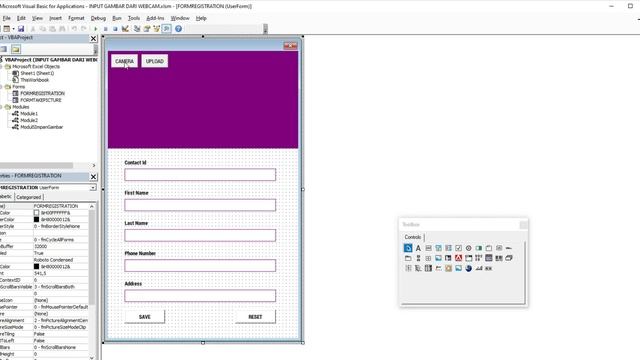Click the Break (pause) toolbar icon
640x360 pixels.
105,29
